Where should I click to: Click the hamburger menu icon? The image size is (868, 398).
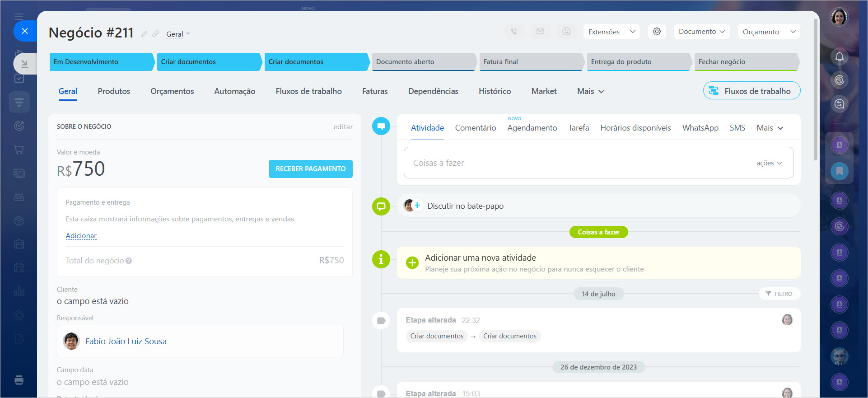point(19,17)
